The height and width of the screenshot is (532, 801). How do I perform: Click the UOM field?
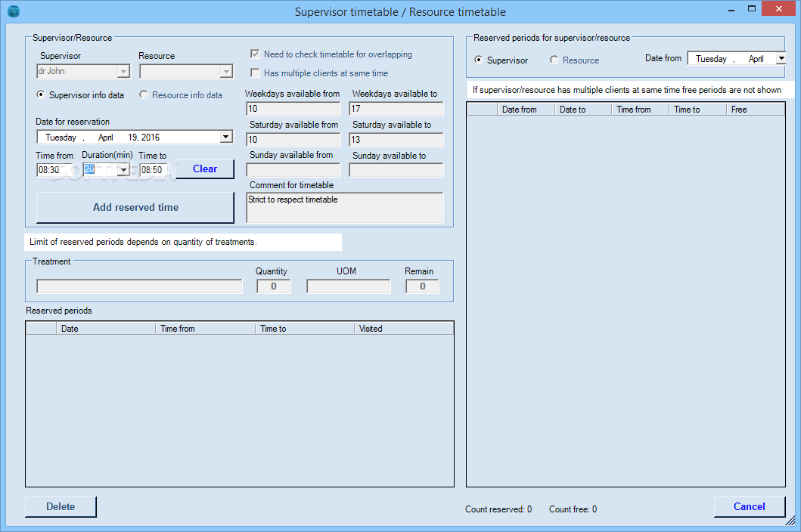tap(349, 286)
